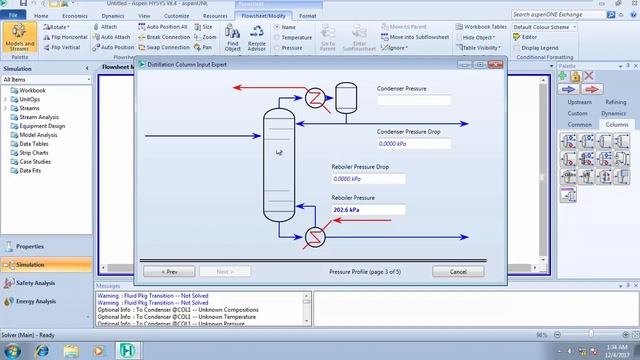Click the Reboiler Pressure input field

pos(368,209)
